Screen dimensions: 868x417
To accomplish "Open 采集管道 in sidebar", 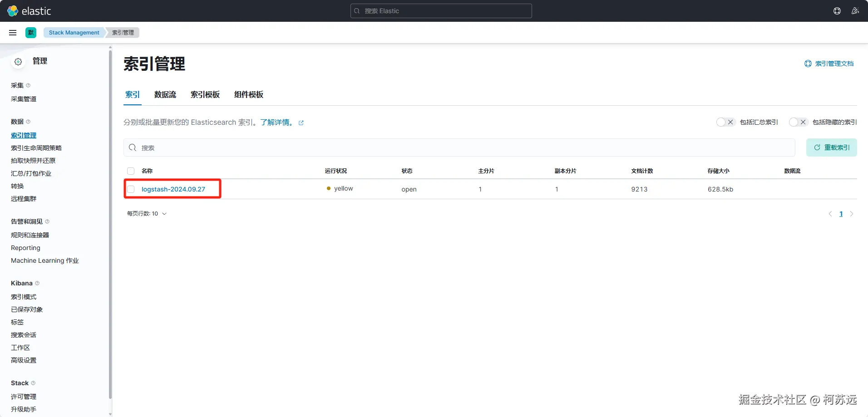I will click(x=24, y=99).
